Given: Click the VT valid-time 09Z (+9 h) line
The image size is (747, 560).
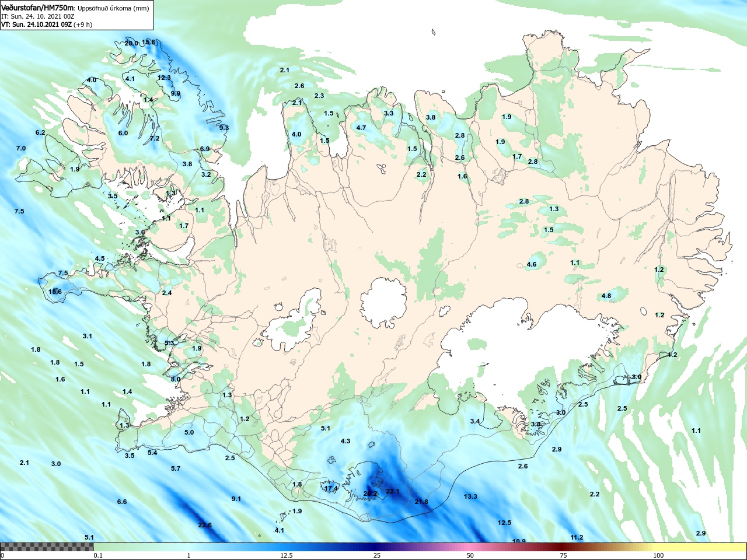Looking at the screenshot, I should point(47,24).
